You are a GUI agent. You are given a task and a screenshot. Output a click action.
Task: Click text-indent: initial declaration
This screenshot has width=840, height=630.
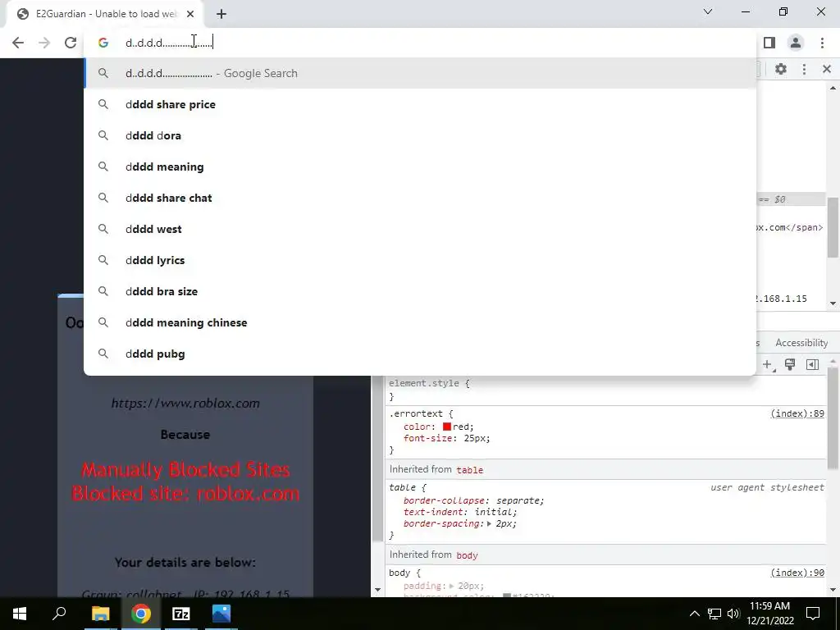click(x=460, y=512)
